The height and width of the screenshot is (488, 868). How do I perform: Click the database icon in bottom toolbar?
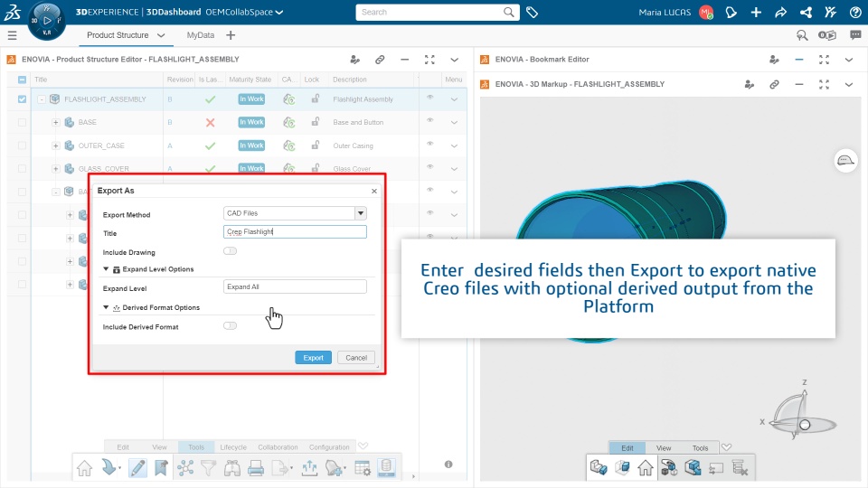(x=386, y=467)
